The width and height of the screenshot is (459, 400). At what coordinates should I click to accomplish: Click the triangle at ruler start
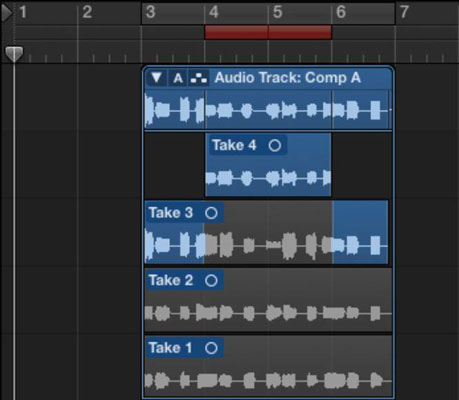pos(7,13)
